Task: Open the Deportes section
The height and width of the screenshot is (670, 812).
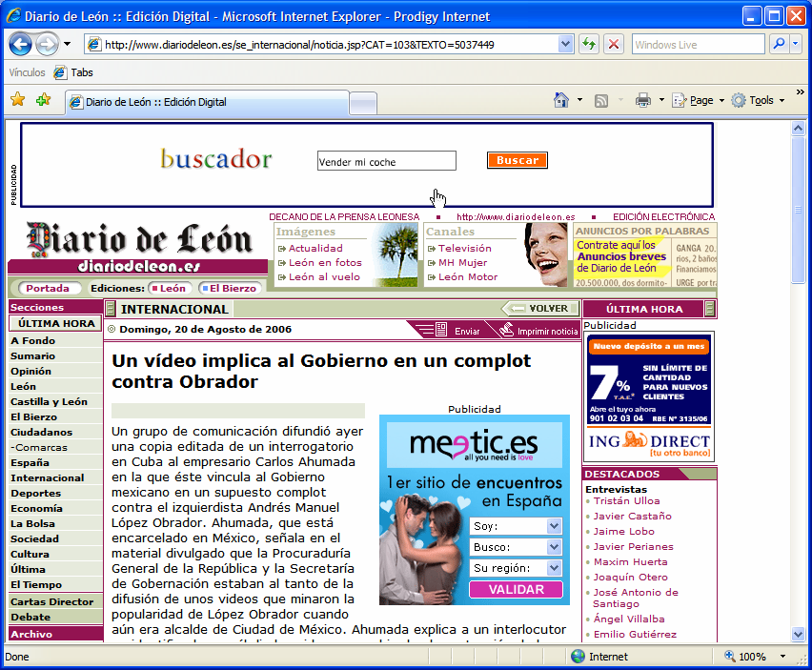Action: coord(35,494)
